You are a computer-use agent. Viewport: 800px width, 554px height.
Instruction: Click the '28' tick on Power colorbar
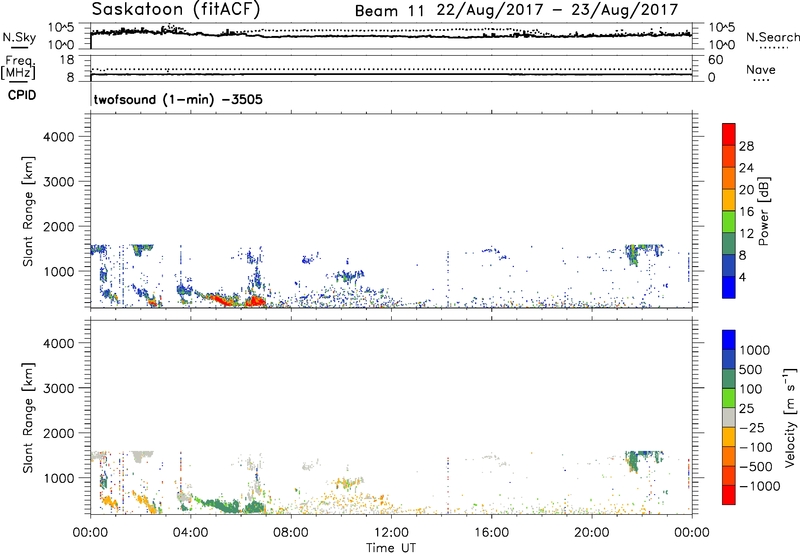[x=746, y=146]
